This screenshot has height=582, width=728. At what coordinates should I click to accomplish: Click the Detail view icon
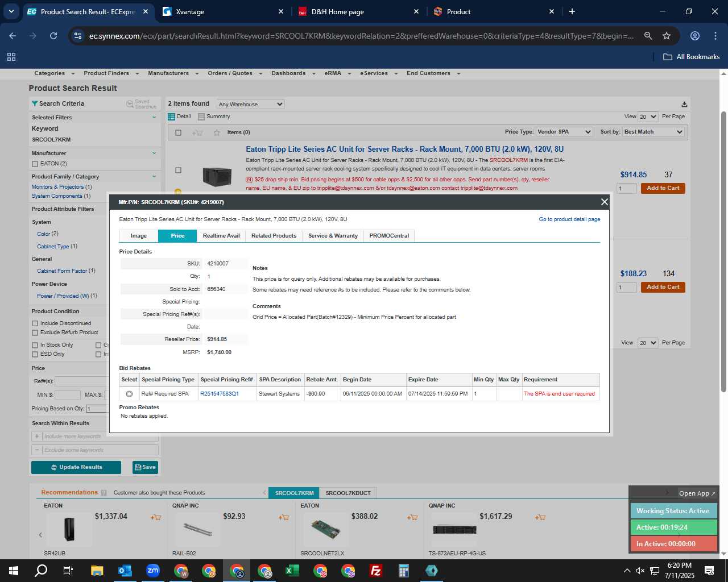(171, 117)
